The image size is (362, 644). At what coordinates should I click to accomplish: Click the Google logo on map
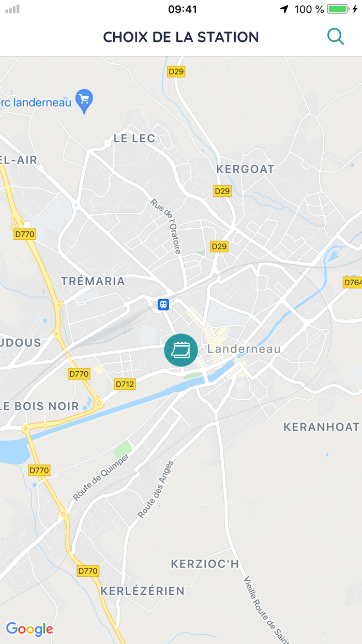point(29,629)
